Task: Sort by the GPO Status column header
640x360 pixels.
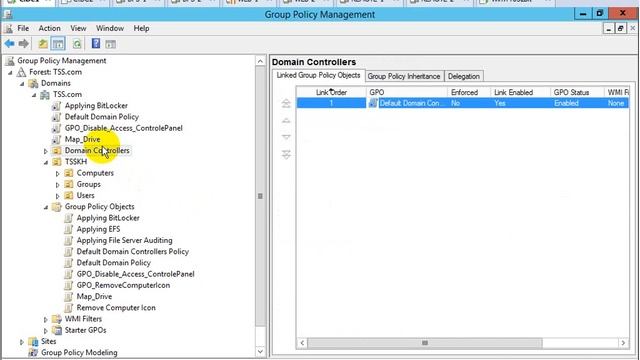Action: [577, 93]
